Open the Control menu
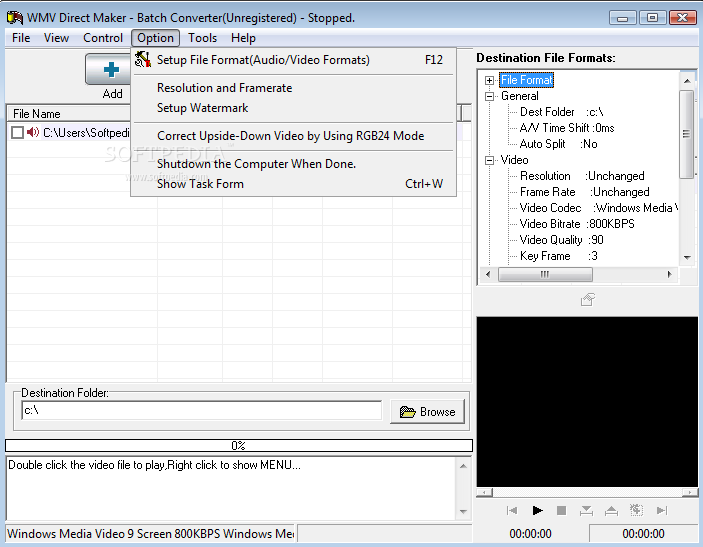 tap(103, 38)
